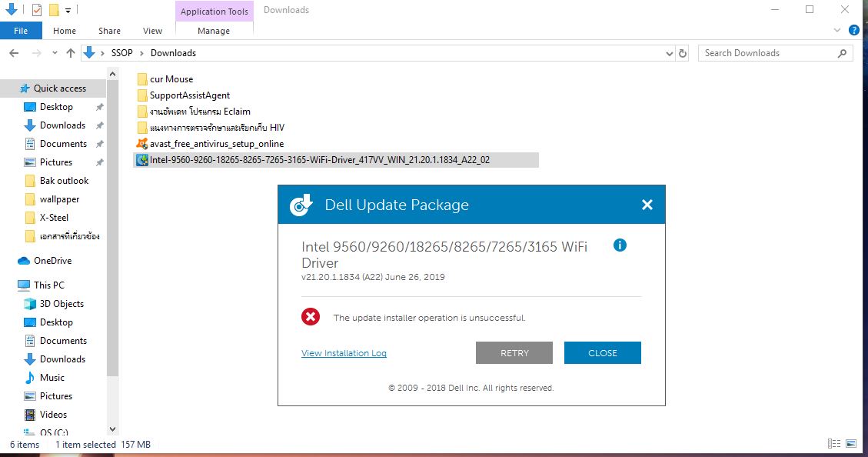Open 3D Objects under This PC
Screen dimensions: 868x457
pos(62,304)
